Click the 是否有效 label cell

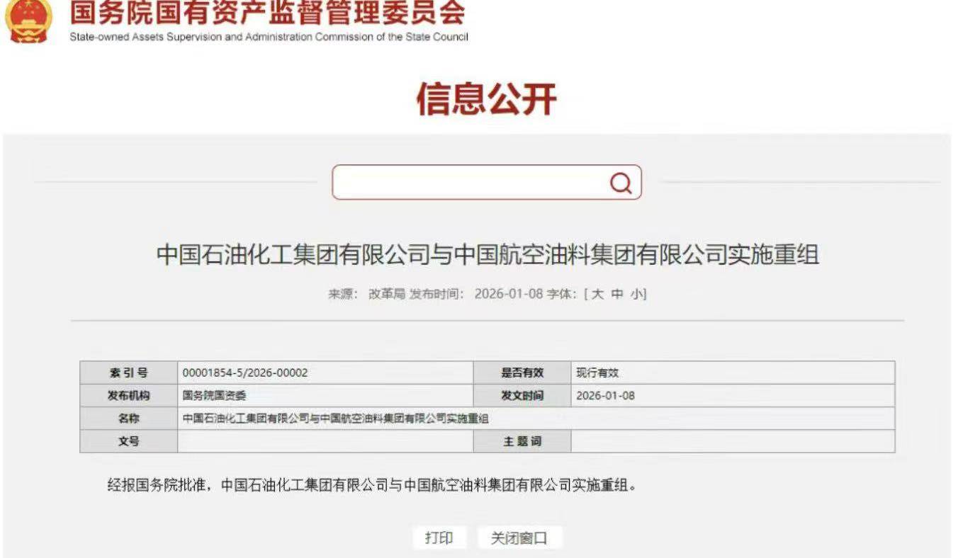tap(522, 373)
